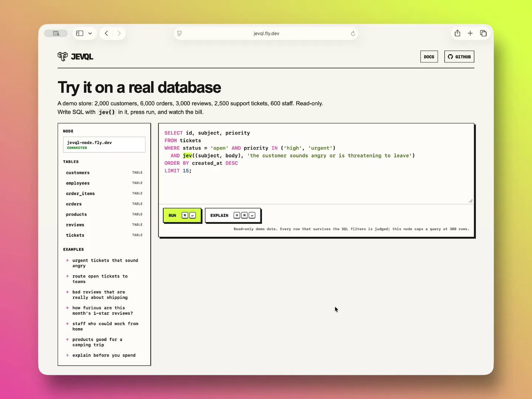Select the employees table
The width and height of the screenshot is (532, 399).
(104, 183)
